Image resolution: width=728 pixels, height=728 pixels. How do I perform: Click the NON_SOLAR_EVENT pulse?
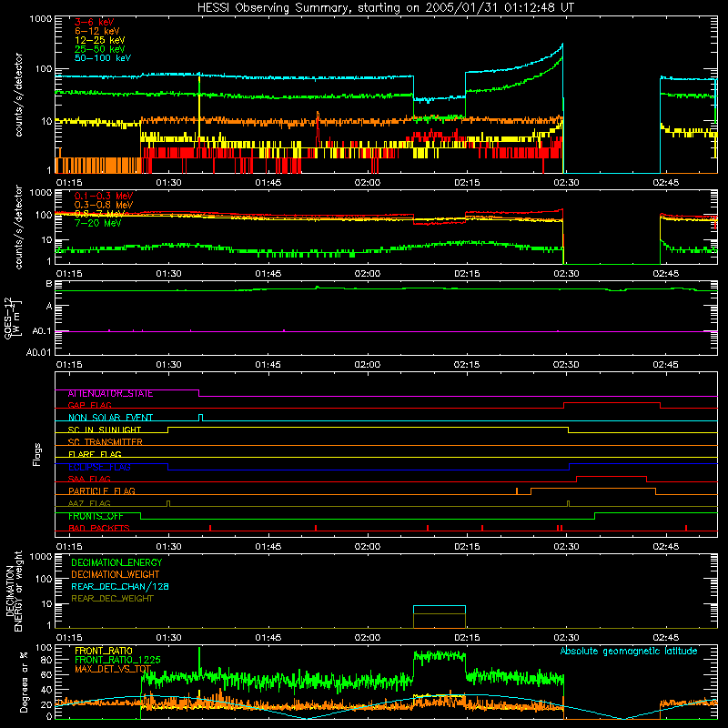[x=200, y=417]
